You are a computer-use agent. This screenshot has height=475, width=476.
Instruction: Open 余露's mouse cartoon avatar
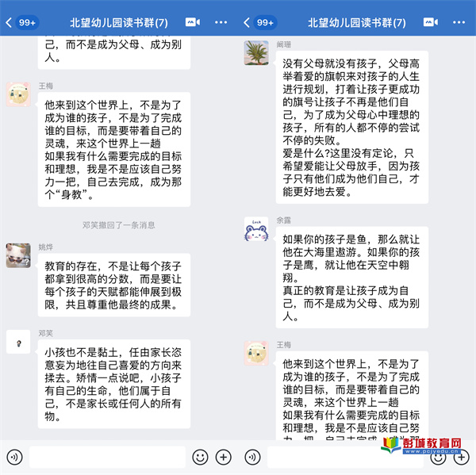[x=256, y=229]
